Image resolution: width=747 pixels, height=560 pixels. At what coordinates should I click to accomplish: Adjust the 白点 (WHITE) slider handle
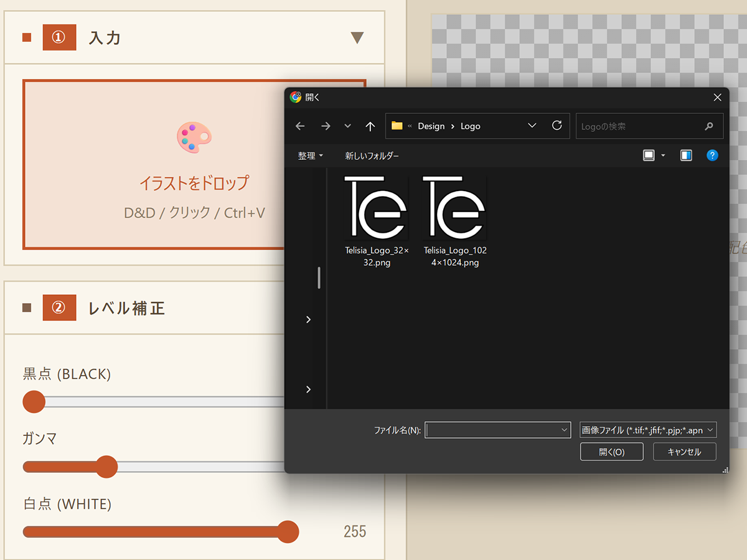point(288,532)
